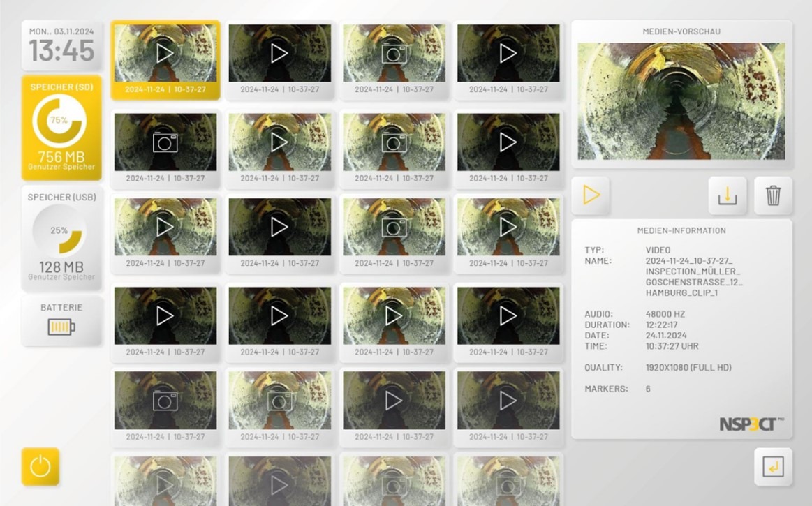This screenshot has height=506, width=812.
Task: Click the media file name in Medien-Information
Action: (x=694, y=277)
